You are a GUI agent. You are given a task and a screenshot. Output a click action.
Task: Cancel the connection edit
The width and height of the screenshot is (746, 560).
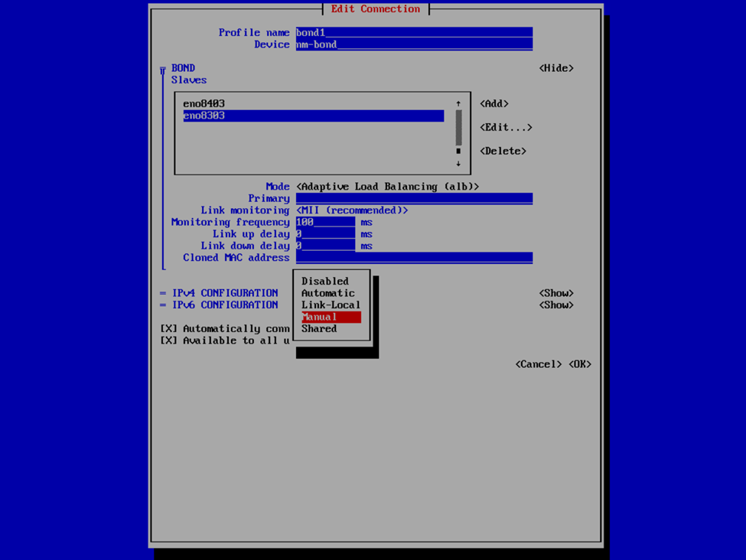click(x=539, y=364)
